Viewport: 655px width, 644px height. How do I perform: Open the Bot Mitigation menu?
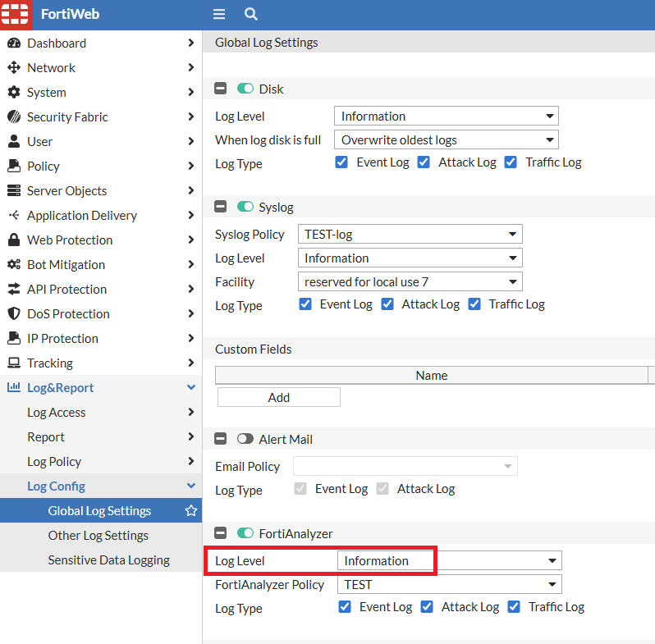coord(100,264)
